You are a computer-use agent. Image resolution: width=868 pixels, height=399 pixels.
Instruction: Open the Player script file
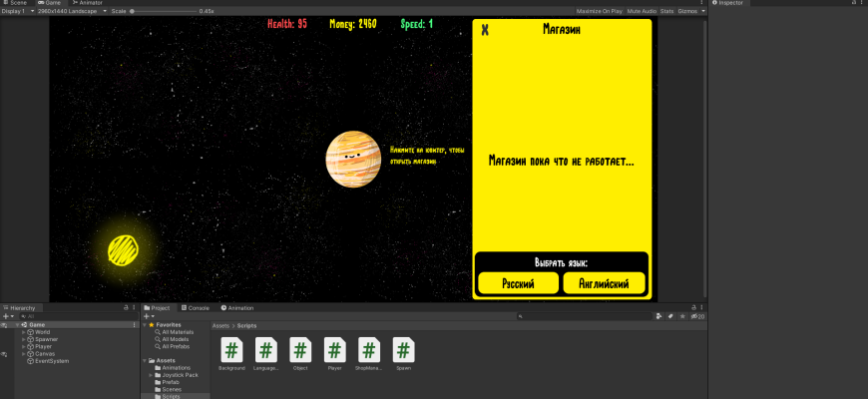(x=334, y=350)
